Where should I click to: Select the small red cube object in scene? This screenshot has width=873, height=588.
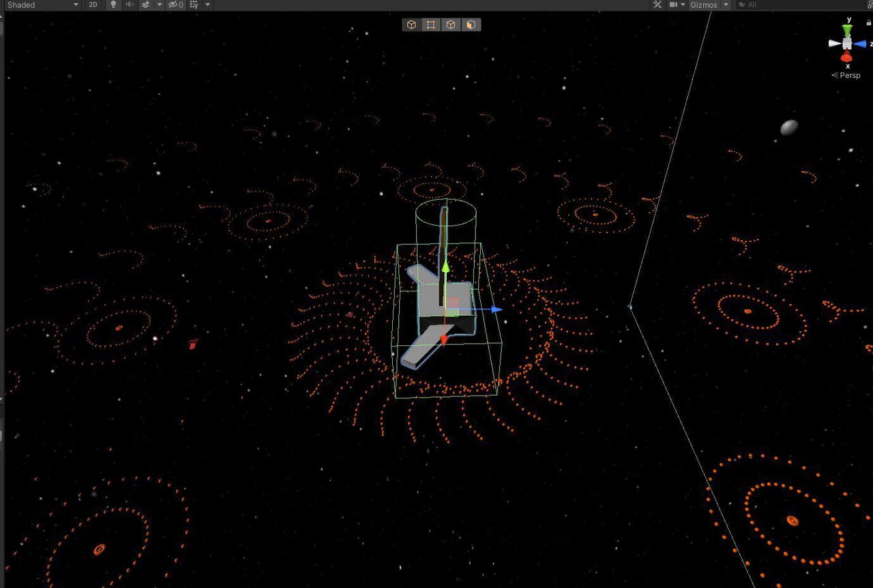pyautogui.click(x=193, y=344)
